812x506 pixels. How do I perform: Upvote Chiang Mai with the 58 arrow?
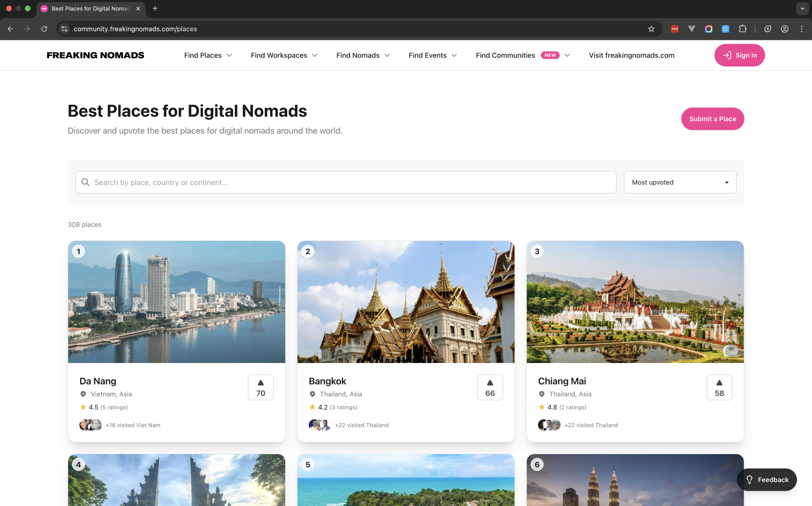(x=719, y=387)
